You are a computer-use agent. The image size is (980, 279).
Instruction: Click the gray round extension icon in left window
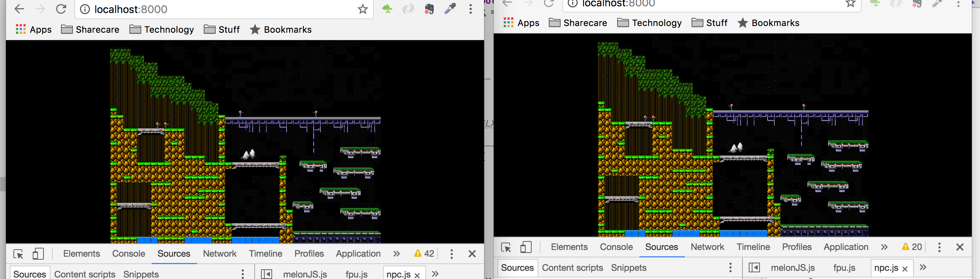coord(408,9)
